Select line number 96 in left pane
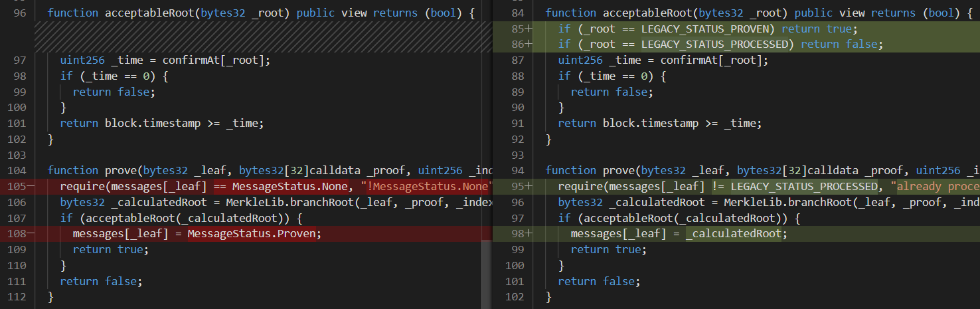Image resolution: width=980 pixels, height=309 pixels. coord(19,13)
